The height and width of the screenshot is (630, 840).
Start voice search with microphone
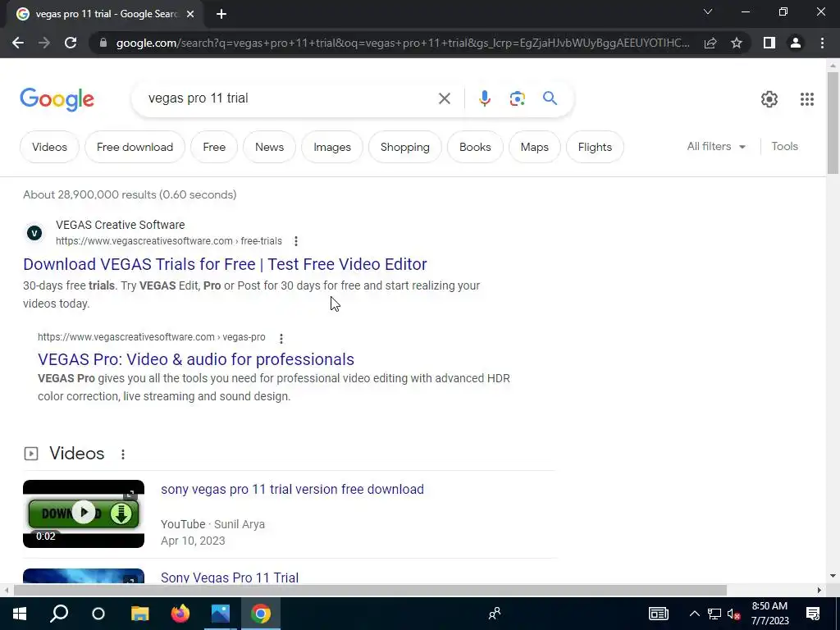coord(484,98)
